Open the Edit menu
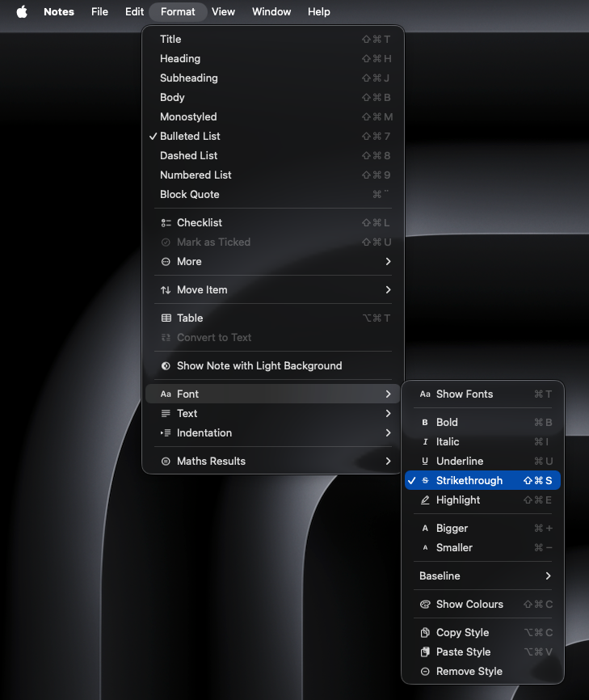589x700 pixels. [x=134, y=11]
